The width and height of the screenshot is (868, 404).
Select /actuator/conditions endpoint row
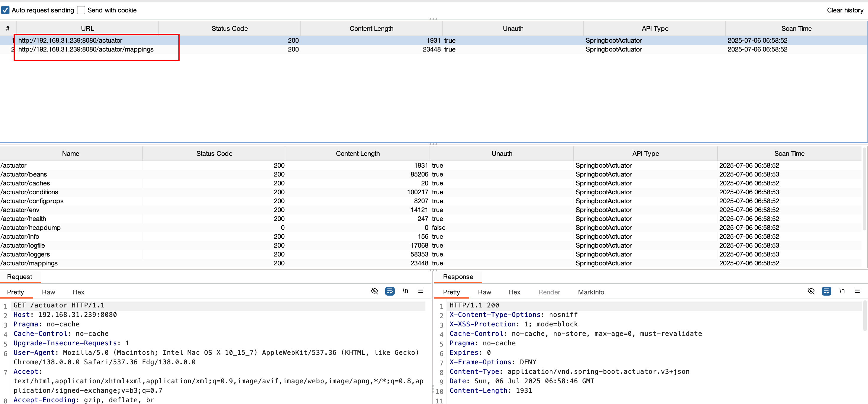pyautogui.click(x=431, y=192)
